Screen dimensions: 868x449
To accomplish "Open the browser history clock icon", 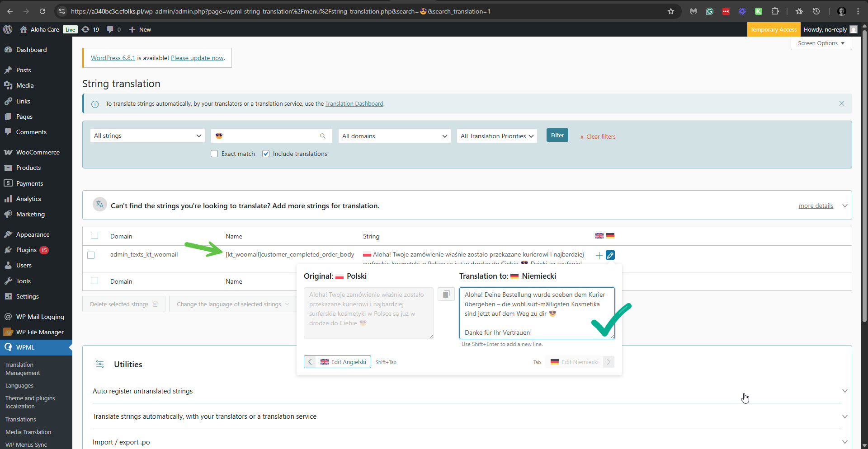I will (816, 11).
